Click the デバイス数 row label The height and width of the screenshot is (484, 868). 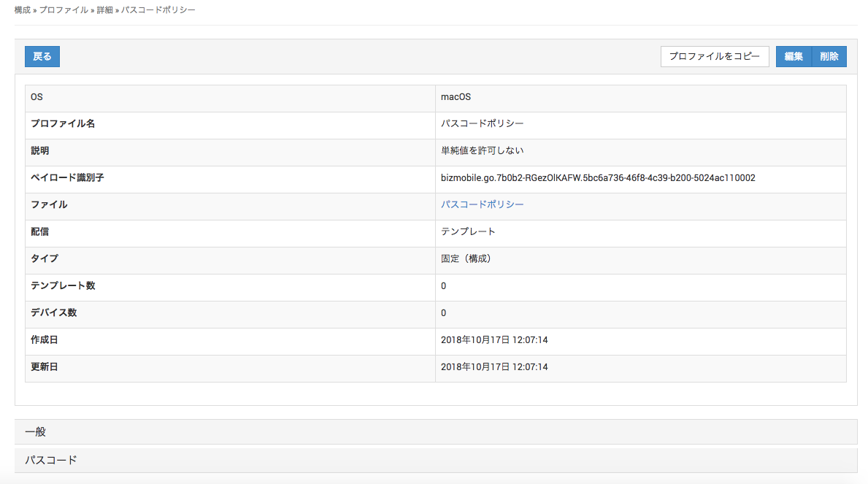[53, 313]
